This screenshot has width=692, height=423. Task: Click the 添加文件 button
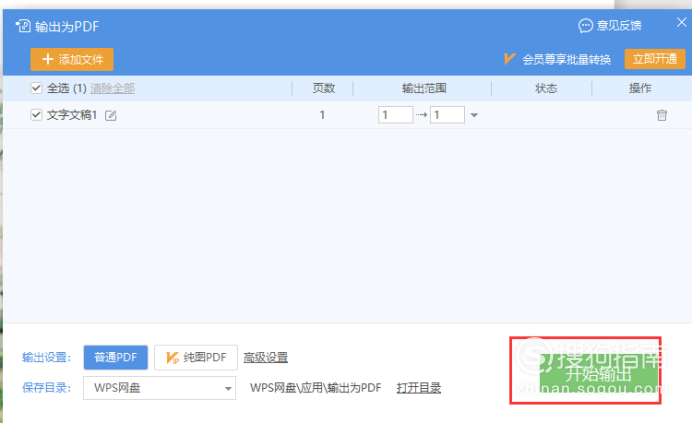[x=72, y=59]
